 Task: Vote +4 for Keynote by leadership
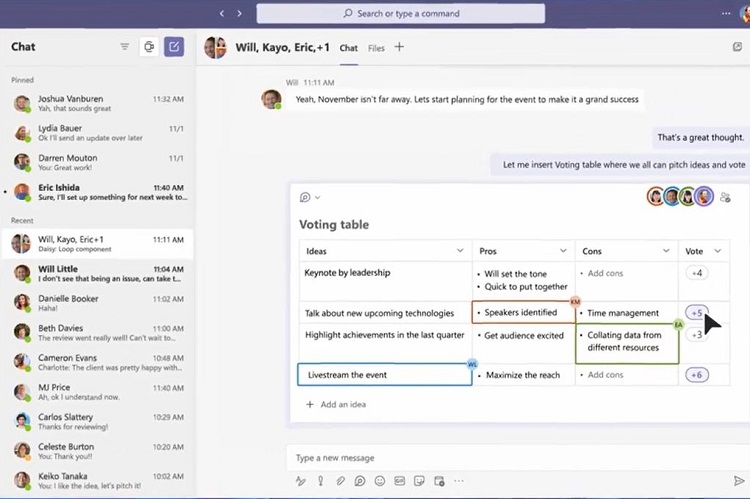pos(697,273)
